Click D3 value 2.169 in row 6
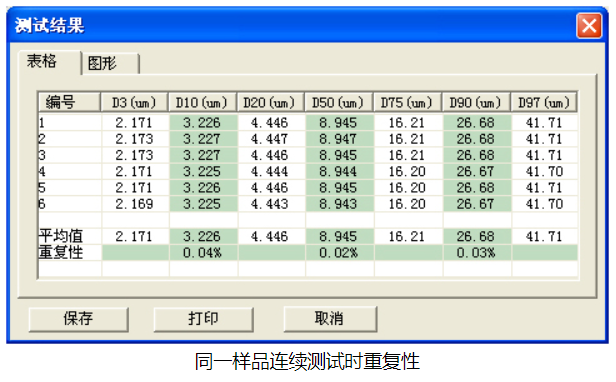This screenshot has width=616, height=382. point(134,204)
